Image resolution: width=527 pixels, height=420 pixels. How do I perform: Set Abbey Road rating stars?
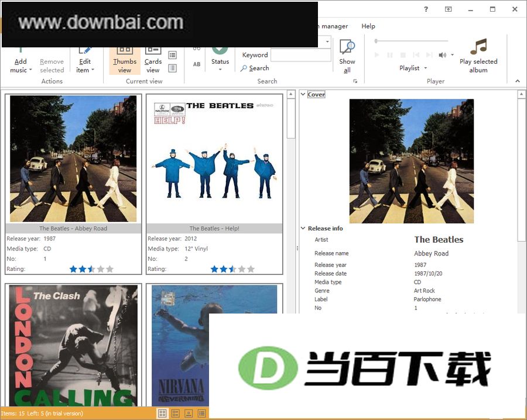[x=91, y=269]
